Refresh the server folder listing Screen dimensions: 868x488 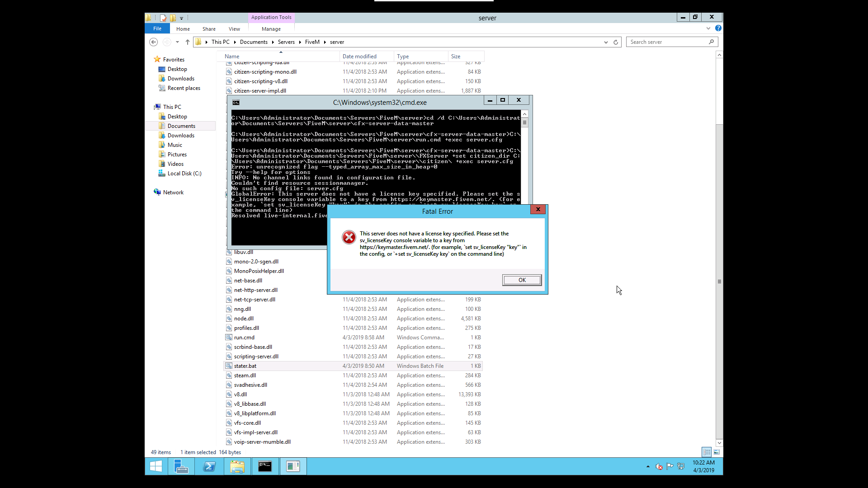coord(616,42)
